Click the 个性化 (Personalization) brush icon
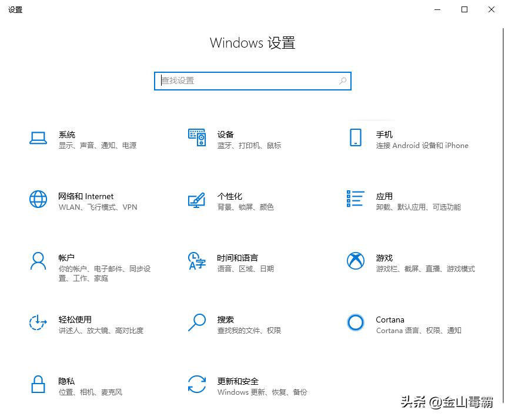505x420 pixels. [197, 199]
